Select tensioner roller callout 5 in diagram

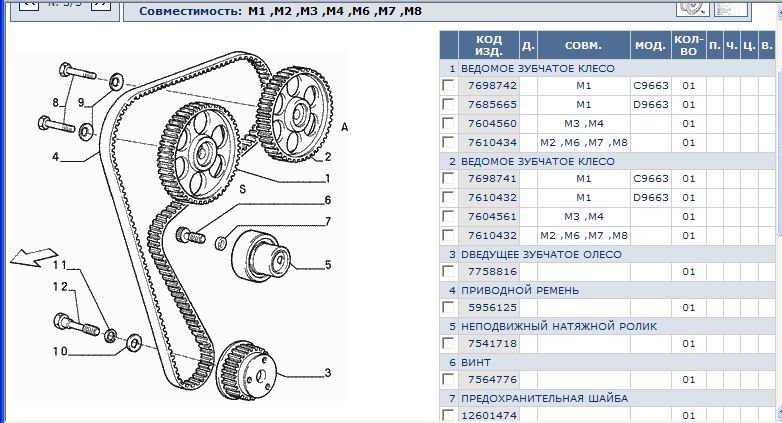326,265
